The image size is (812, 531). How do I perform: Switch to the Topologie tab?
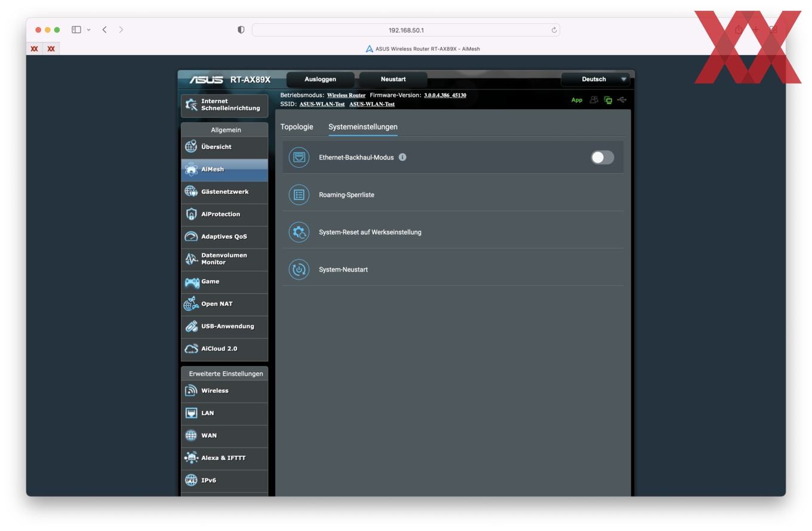(297, 127)
